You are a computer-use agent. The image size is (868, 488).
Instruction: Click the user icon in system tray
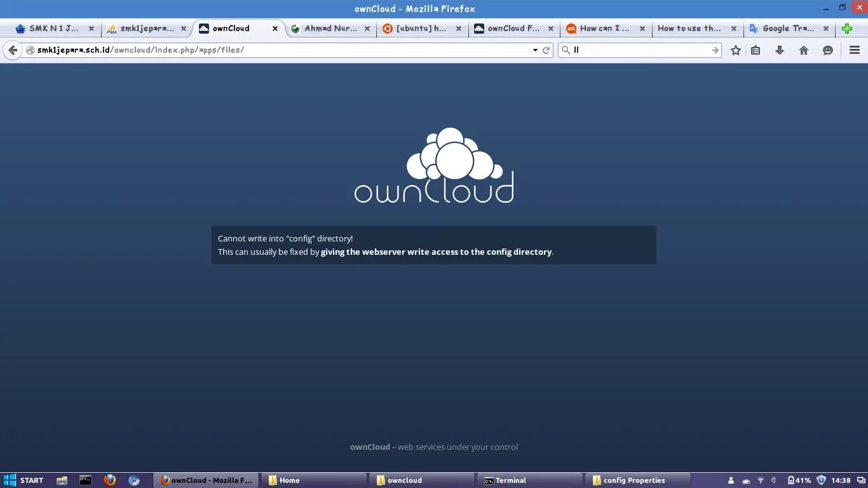pos(731,481)
